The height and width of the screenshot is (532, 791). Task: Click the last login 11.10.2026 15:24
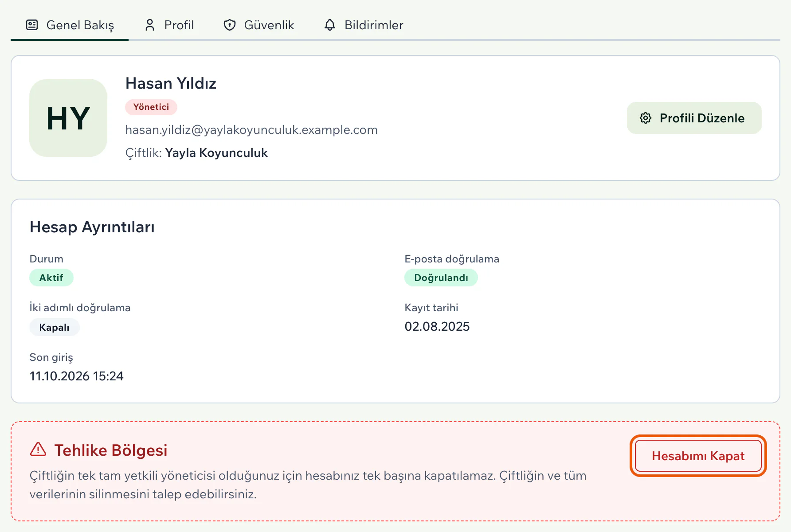tap(77, 376)
